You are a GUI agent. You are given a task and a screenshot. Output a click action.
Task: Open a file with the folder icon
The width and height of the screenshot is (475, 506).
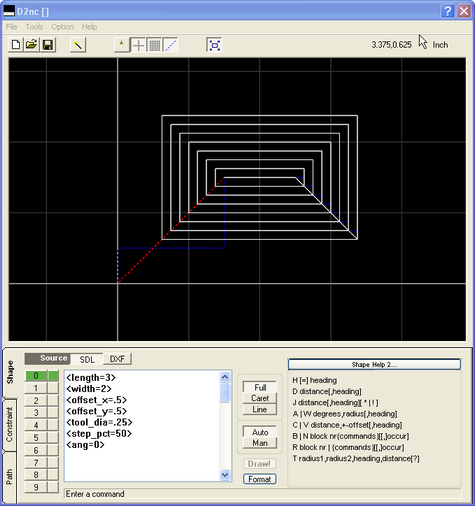(32, 45)
